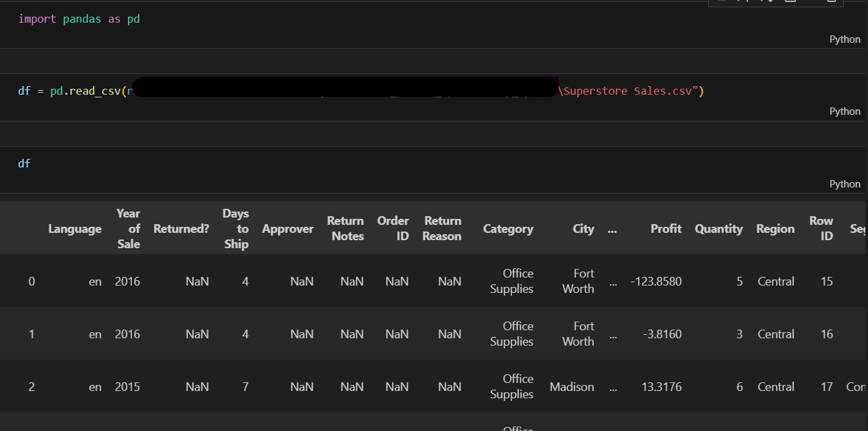Select the Days to Ship header
This screenshot has height=431, width=868.
(236, 229)
